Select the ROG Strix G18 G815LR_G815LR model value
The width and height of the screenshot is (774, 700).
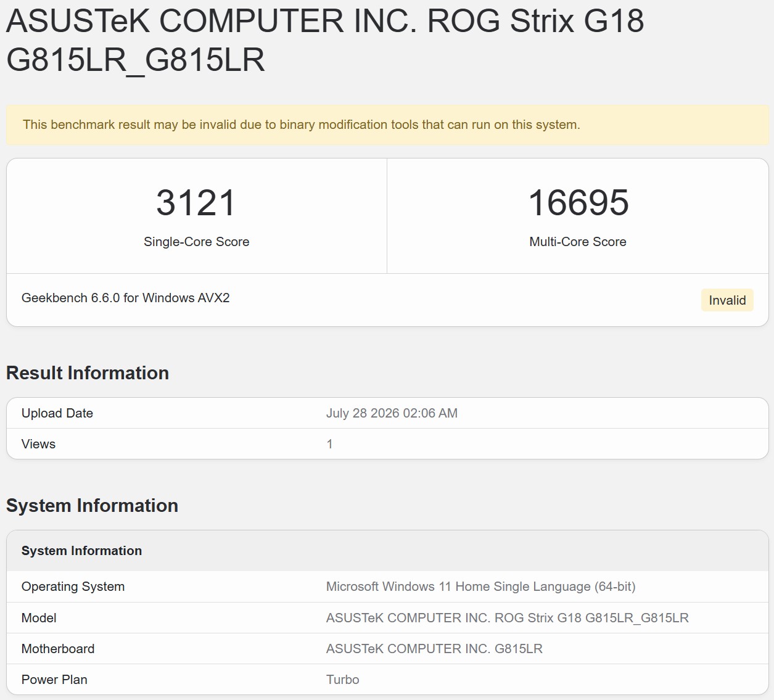click(507, 618)
